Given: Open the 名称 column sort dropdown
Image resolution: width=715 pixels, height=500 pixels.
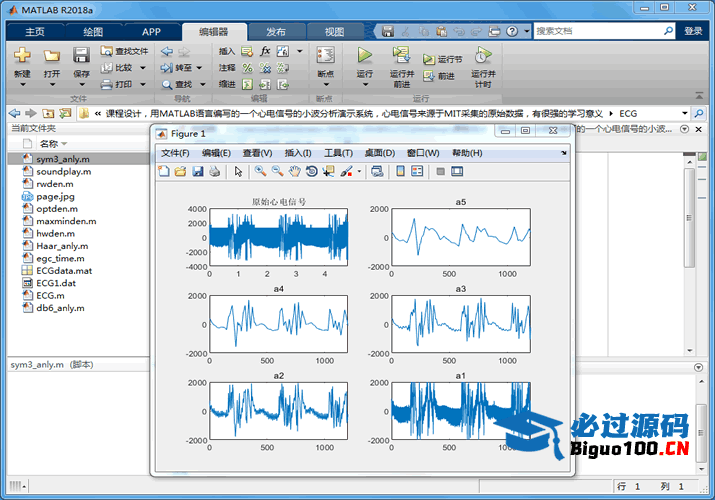Looking at the screenshot, I should point(64,144).
